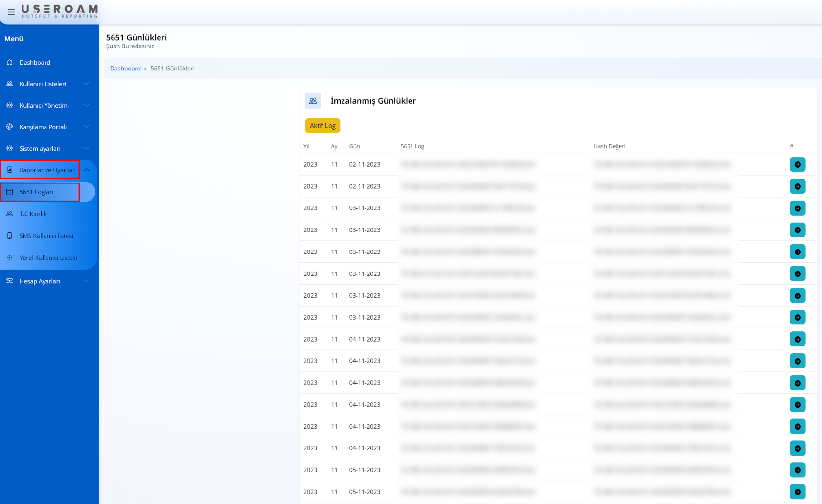Click the arrow button in the last row
This screenshot has width=822, height=504.
(797, 492)
